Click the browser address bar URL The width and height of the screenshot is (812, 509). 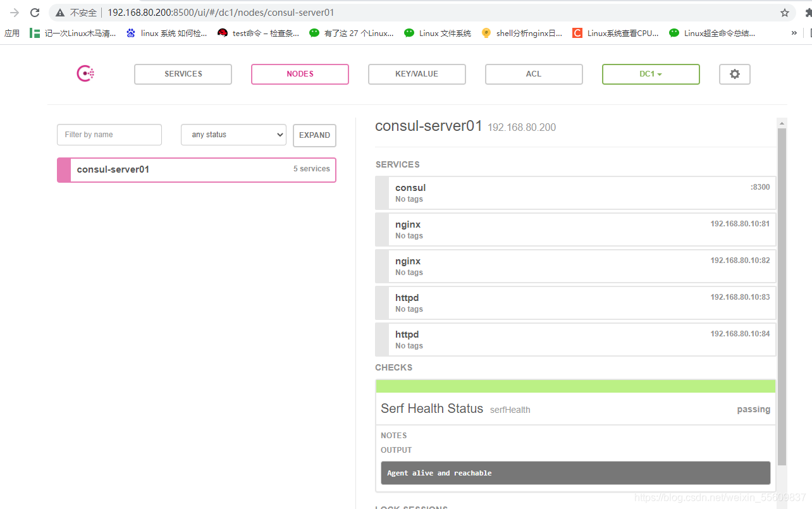coord(221,13)
